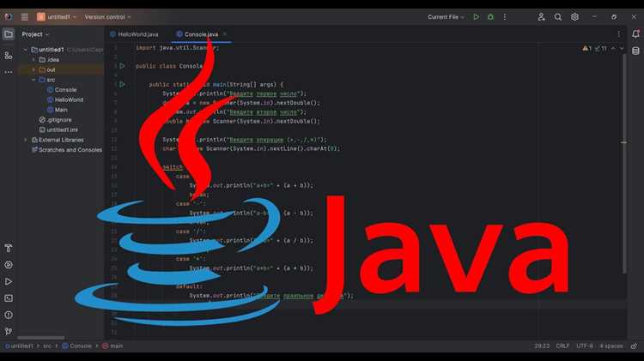Image resolution: width=644 pixels, height=361 pixels.
Task: Expand the out folder
Action: (33, 69)
